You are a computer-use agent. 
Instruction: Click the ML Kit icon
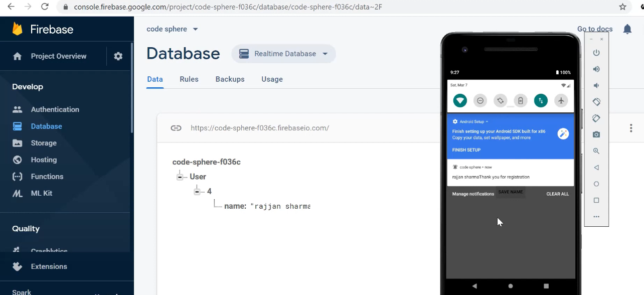tap(18, 193)
